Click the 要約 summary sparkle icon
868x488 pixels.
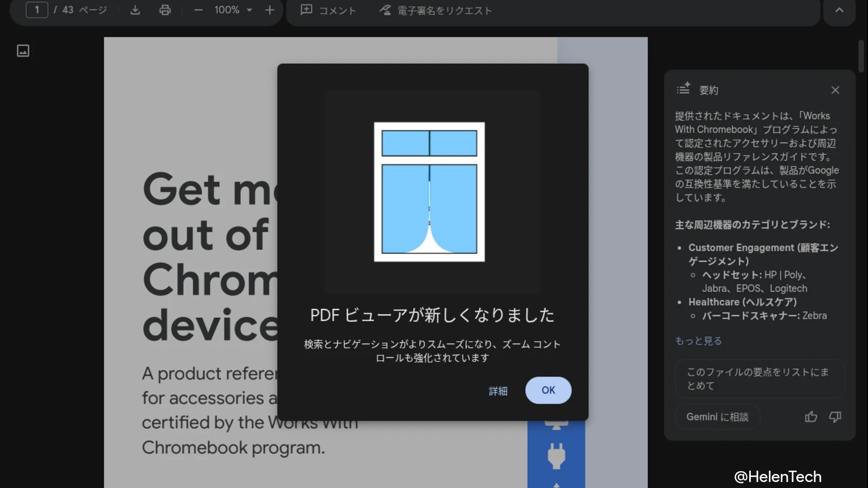tap(684, 89)
